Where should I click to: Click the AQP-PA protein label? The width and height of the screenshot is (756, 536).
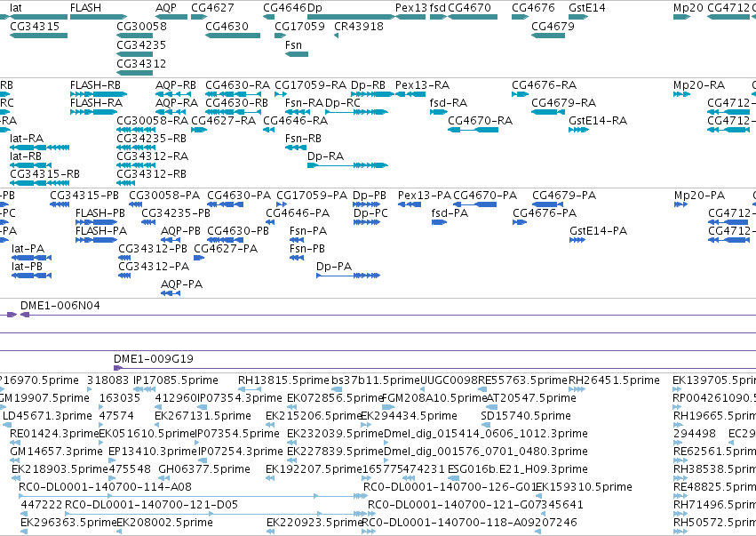[x=181, y=284]
